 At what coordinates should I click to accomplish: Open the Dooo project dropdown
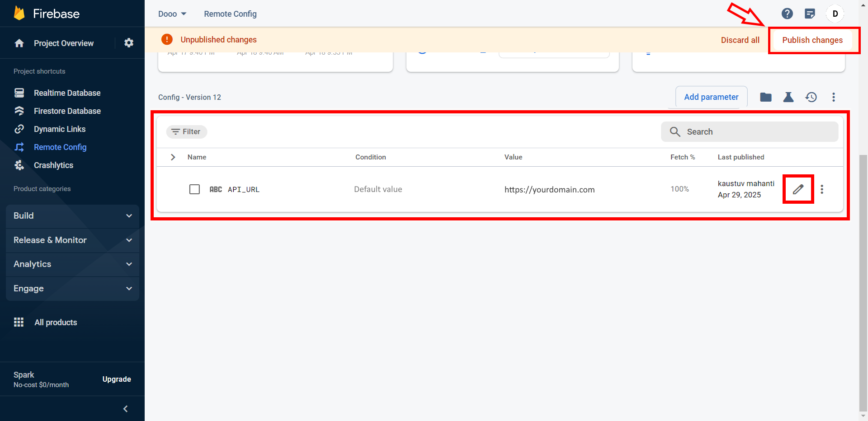point(172,14)
